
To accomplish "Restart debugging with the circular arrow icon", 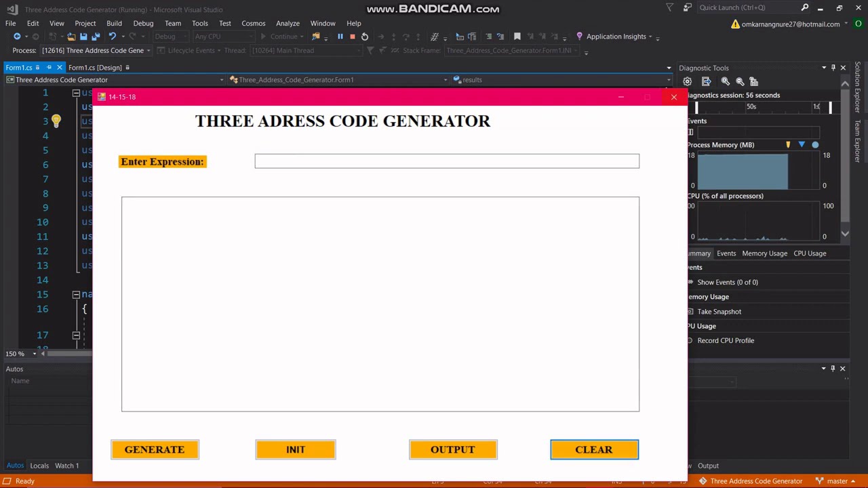I will click(x=365, y=37).
